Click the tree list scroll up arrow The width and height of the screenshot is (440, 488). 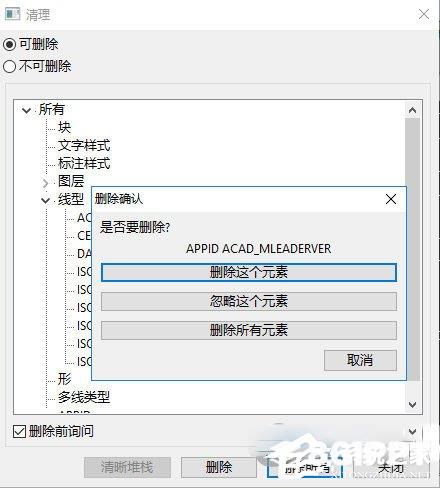pos(412,110)
